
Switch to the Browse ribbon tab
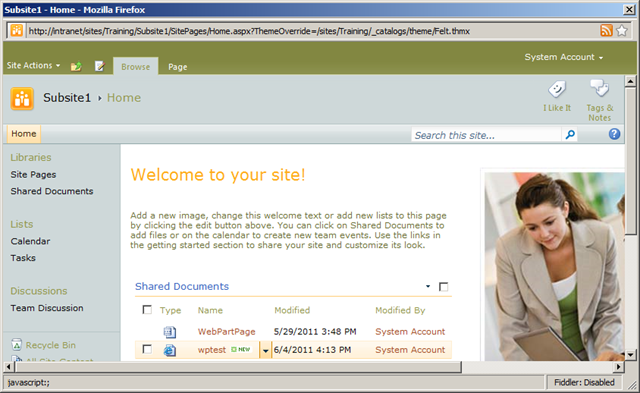[136, 67]
